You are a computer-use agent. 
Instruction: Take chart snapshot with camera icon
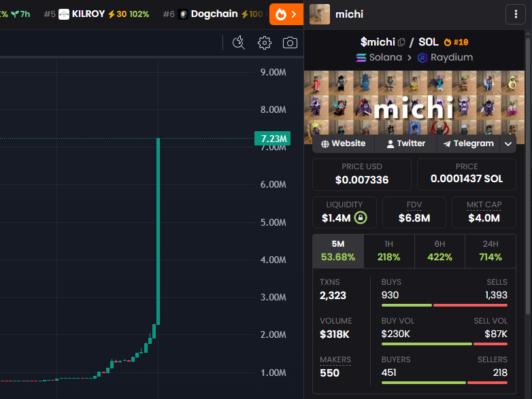tap(290, 43)
